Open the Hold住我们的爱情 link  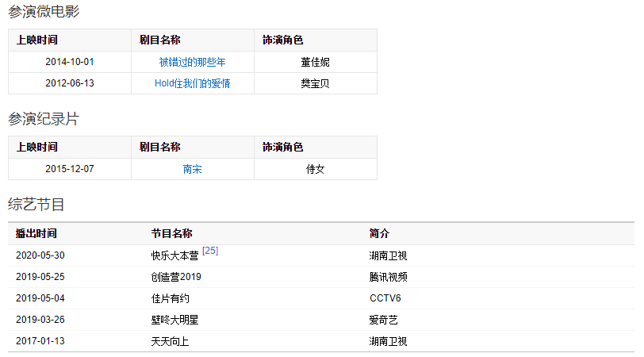(192, 83)
